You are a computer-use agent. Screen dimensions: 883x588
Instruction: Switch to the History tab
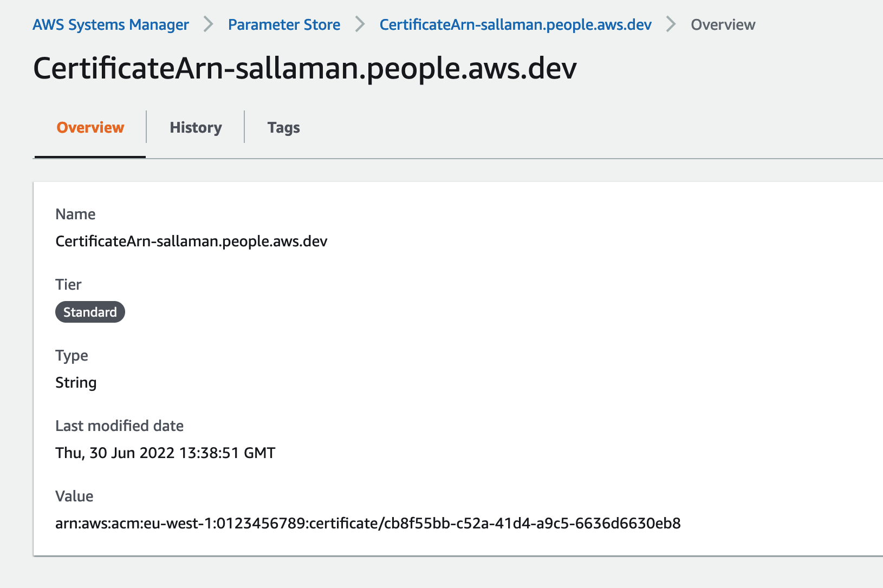(x=196, y=128)
